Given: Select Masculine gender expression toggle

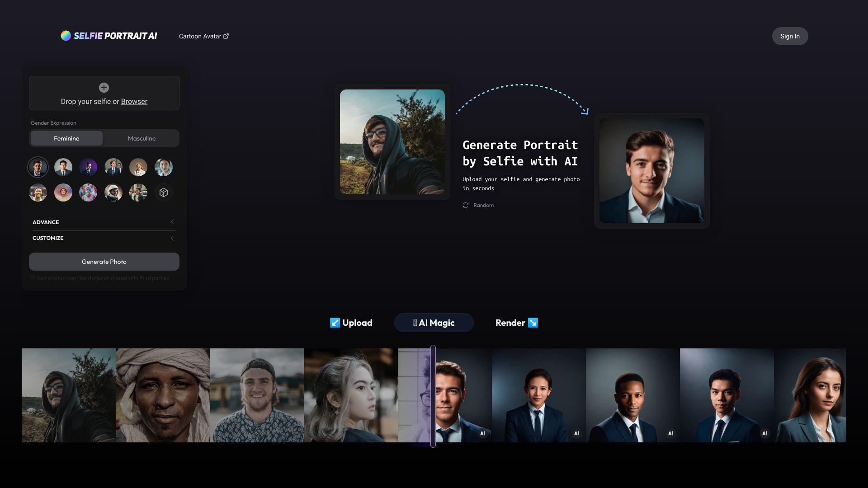Looking at the screenshot, I should pyautogui.click(x=142, y=138).
